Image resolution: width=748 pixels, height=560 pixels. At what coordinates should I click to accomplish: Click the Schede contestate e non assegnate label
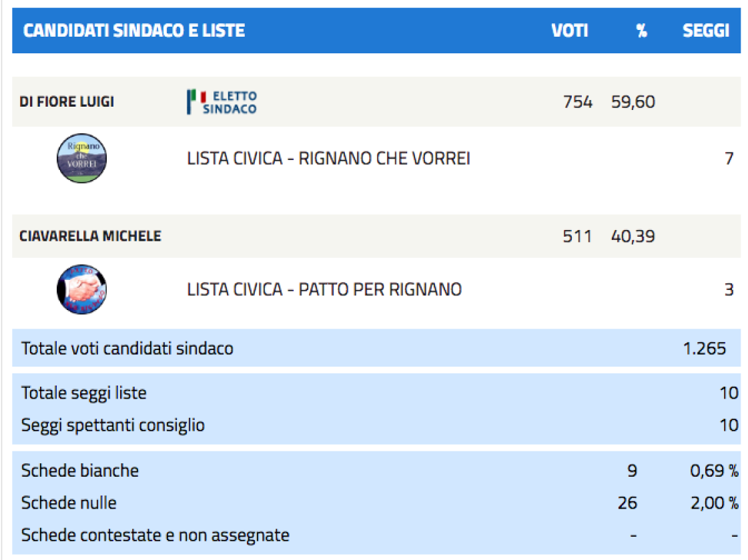(155, 535)
